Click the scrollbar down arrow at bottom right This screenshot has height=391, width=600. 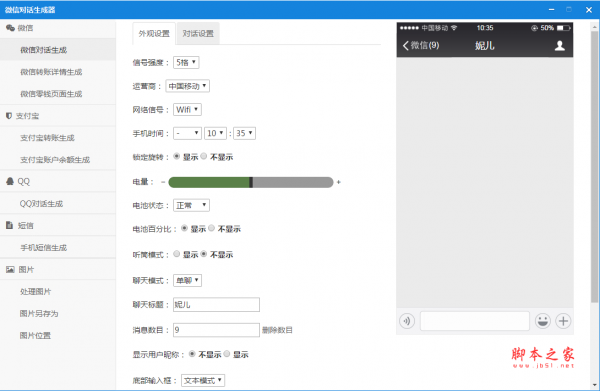point(594,385)
